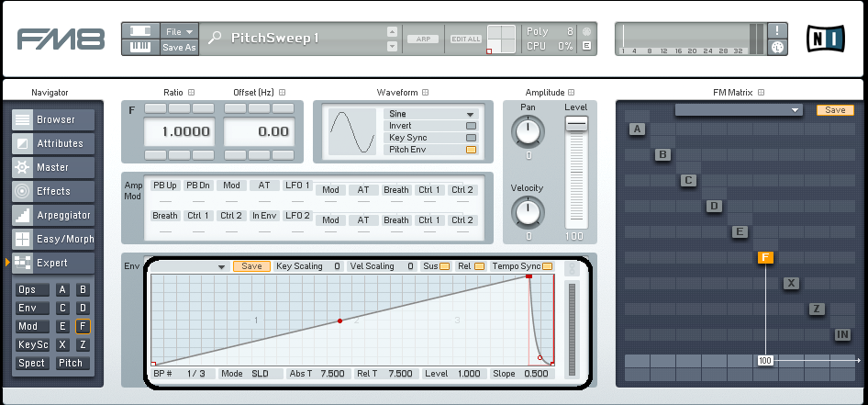Click the clock icon below the exclamation mark
This screenshot has width=868, height=405.
(x=777, y=47)
